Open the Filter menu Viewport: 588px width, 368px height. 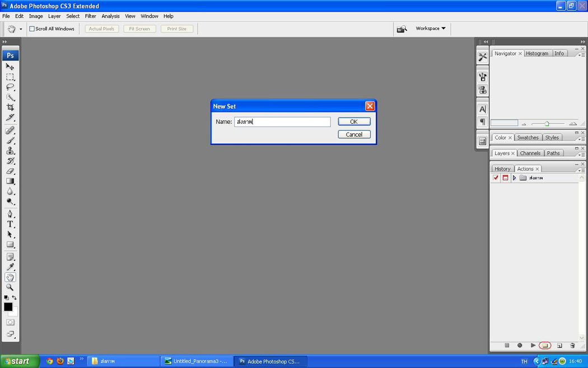tap(90, 16)
